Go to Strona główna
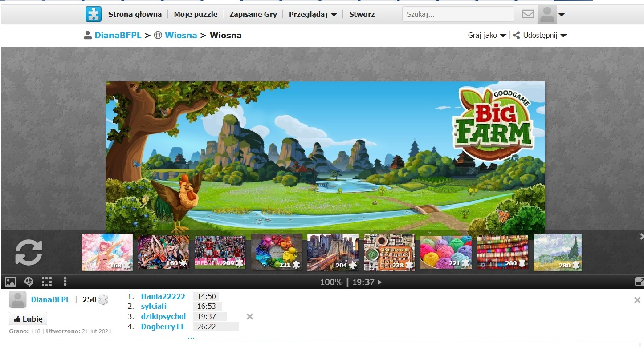 [135, 14]
